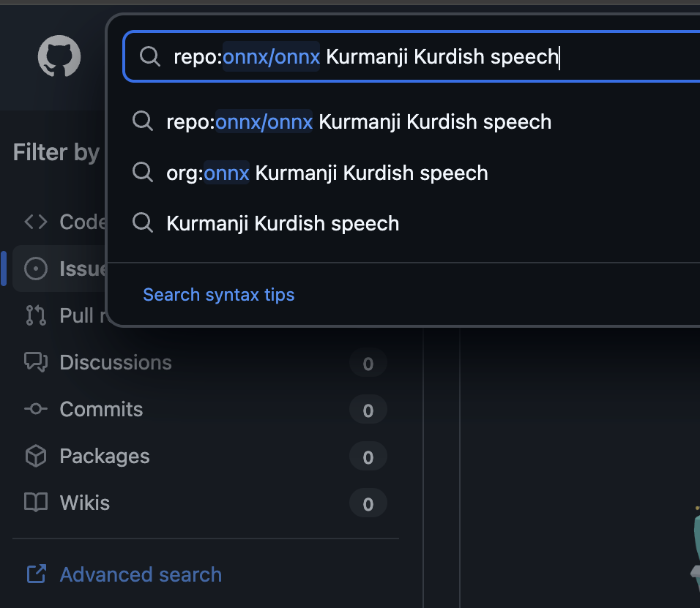Screen dimensions: 700x608
Task: Click the GitHub Octocat logo
Action: 59,56
